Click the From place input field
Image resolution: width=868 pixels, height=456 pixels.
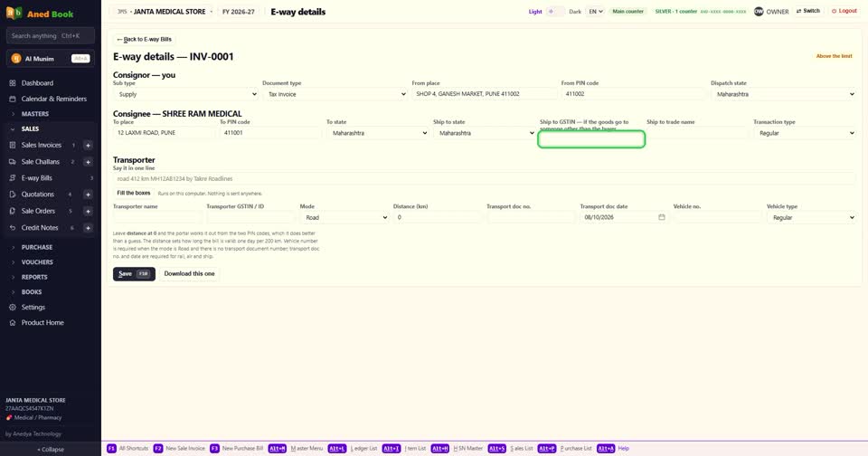point(485,94)
